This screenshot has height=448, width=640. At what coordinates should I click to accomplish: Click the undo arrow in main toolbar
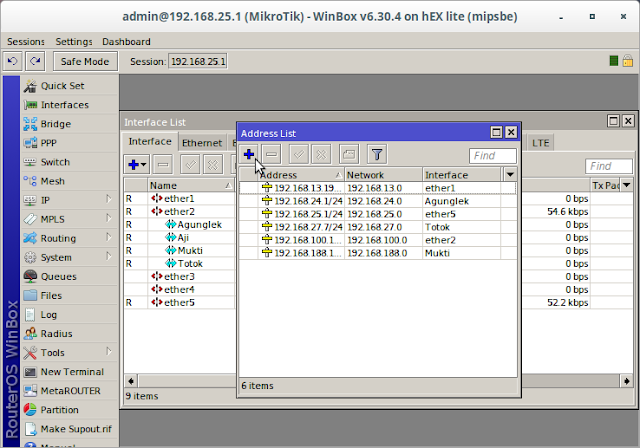[x=12, y=62]
